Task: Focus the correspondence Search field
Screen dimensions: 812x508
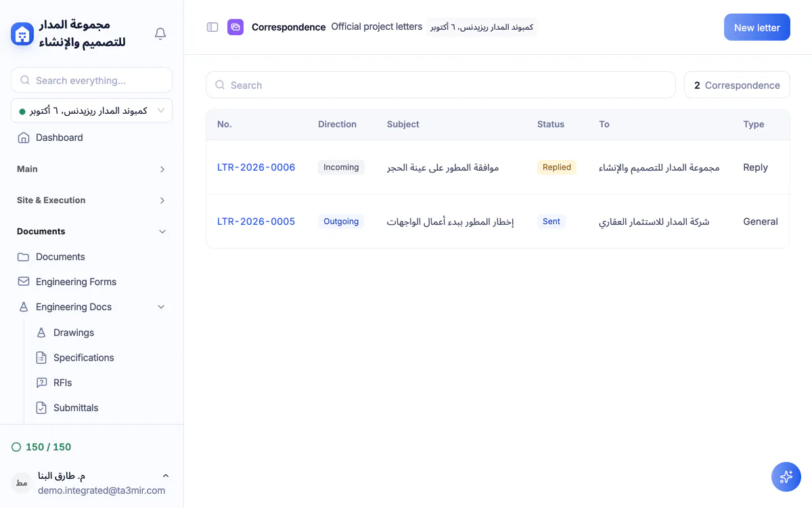Action: tap(441, 85)
